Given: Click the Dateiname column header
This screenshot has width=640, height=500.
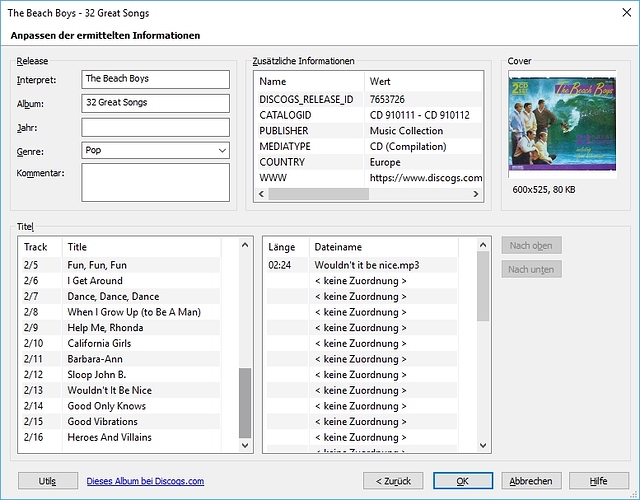Looking at the screenshot, I should tap(383, 247).
